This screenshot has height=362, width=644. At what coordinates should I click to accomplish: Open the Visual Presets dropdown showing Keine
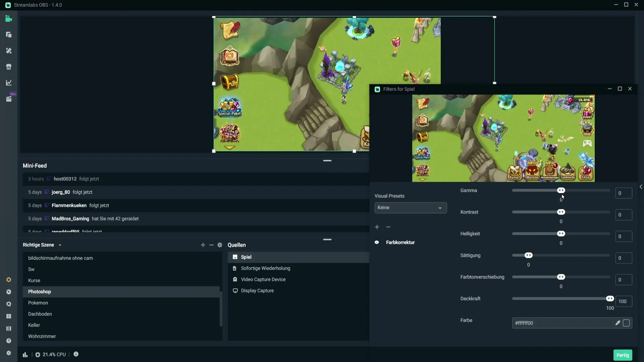[x=411, y=208]
